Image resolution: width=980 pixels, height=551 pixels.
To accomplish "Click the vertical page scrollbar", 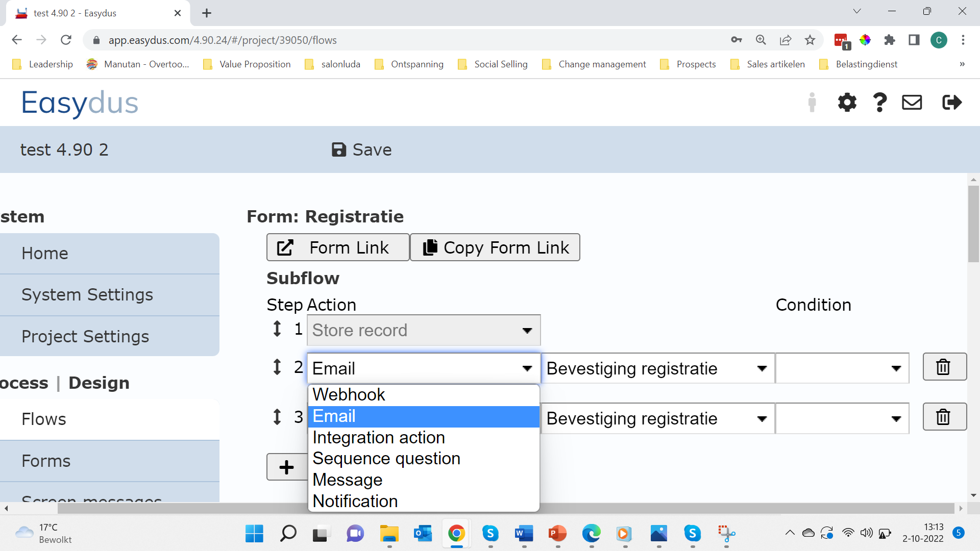I will coord(973,224).
